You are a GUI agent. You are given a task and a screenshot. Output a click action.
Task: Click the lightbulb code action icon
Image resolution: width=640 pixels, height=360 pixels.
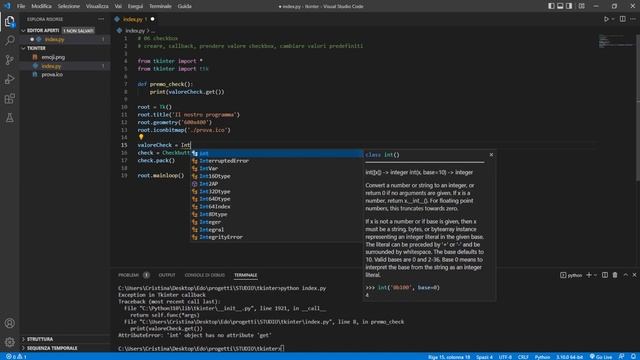[x=141, y=137]
